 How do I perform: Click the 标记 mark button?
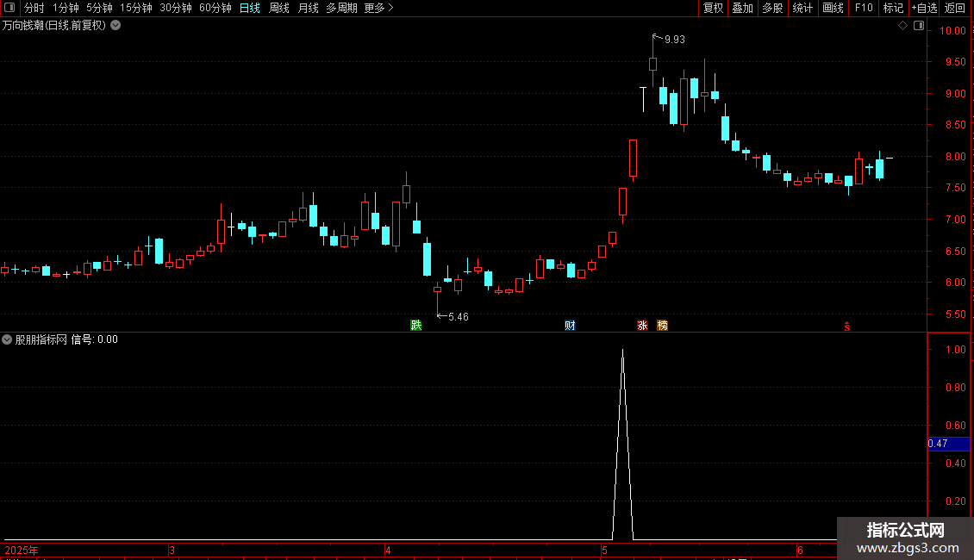(x=893, y=8)
